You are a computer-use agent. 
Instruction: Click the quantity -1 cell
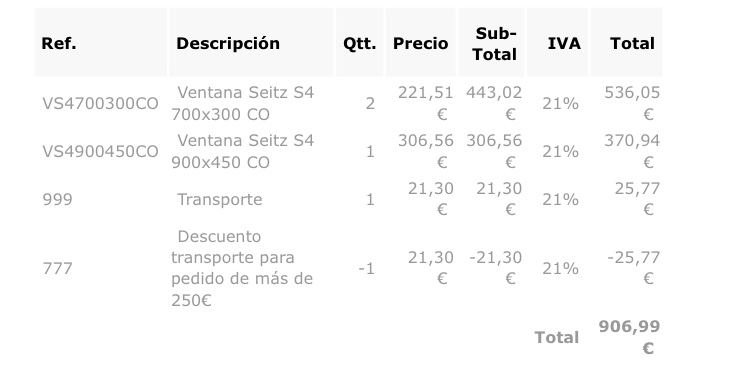pyautogui.click(x=366, y=269)
